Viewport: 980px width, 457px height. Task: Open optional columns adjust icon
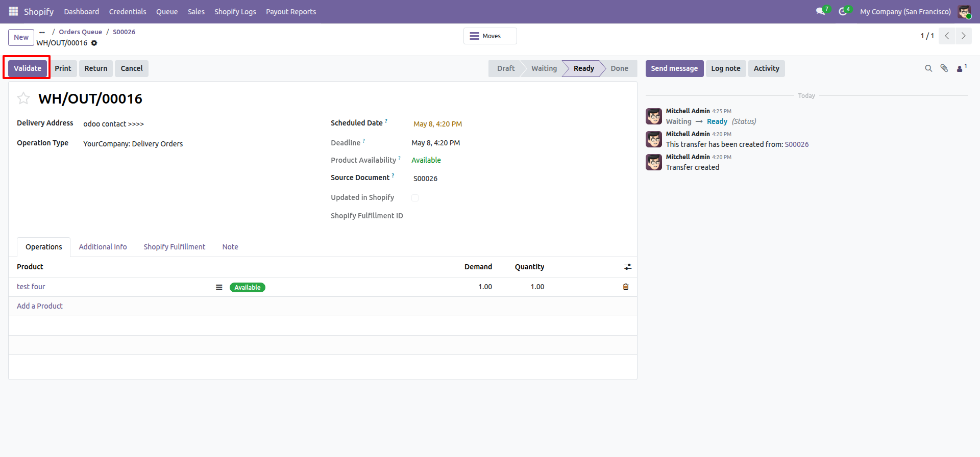coord(628,267)
